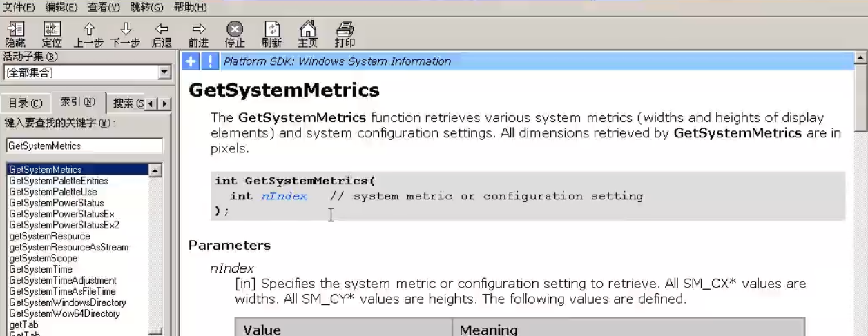Select getTab index entry
The height and width of the screenshot is (336, 868).
pos(23,324)
